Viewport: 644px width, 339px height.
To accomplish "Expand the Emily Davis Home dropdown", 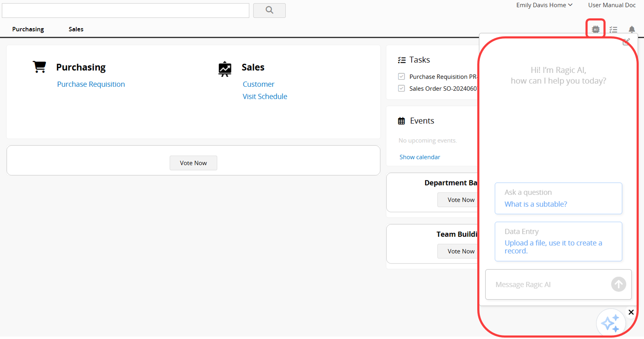I will (x=544, y=5).
